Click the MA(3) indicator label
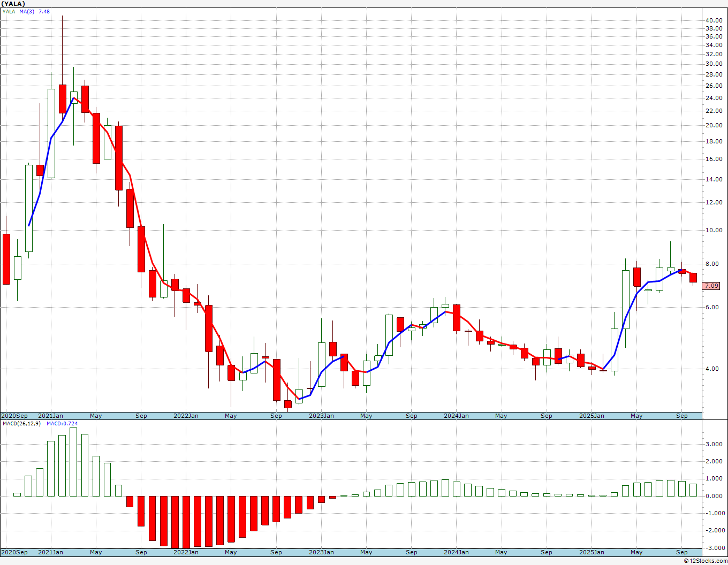Viewport: 728px width, 565px height. point(27,11)
